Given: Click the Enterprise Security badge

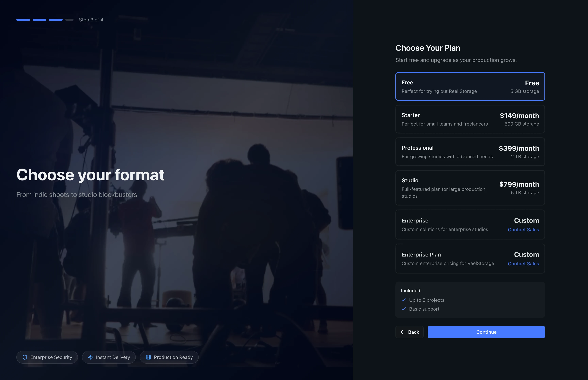Looking at the screenshot, I should [x=47, y=357].
